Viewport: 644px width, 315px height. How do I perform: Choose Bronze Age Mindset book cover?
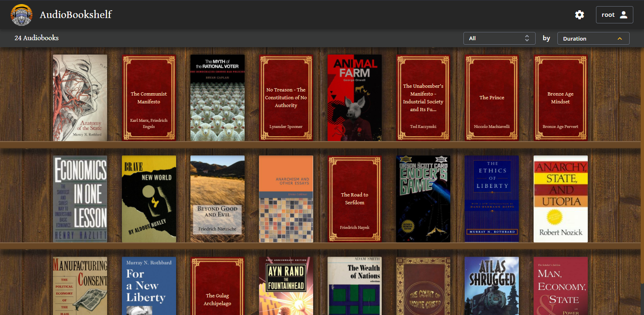pos(560,98)
